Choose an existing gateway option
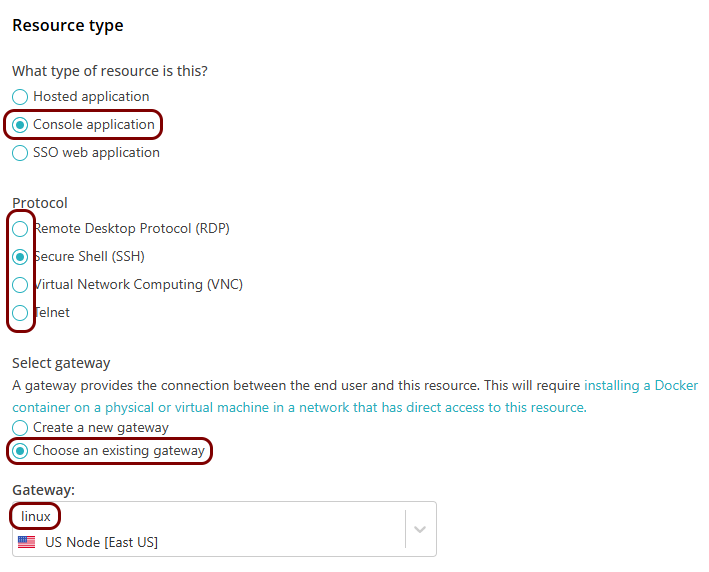The image size is (709, 572). (20, 451)
